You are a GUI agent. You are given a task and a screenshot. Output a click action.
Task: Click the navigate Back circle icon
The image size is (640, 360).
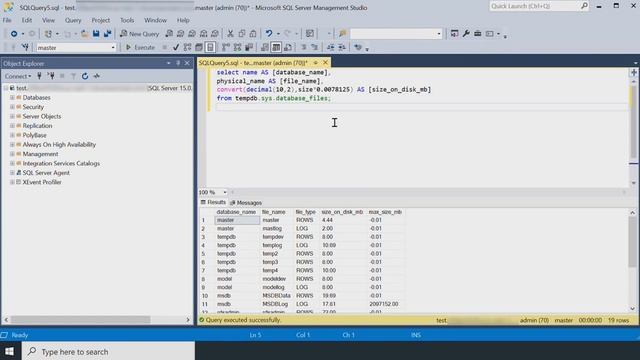(x=13, y=34)
